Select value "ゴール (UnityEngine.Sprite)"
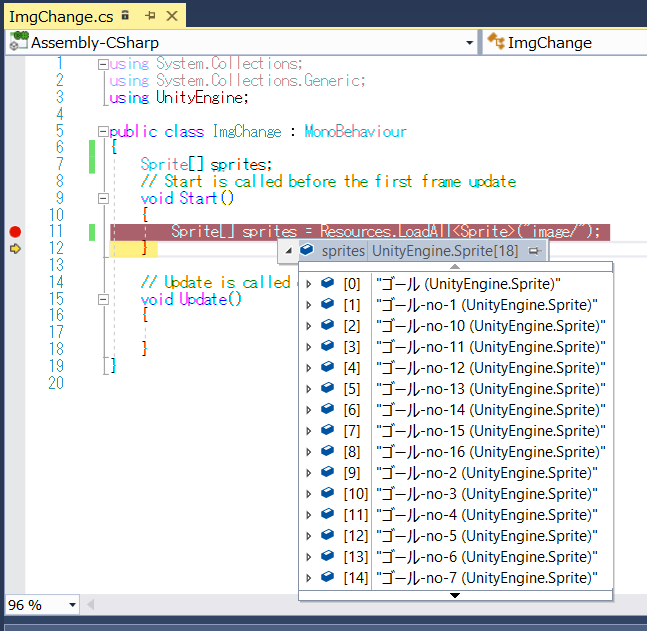The height and width of the screenshot is (631, 647). pos(468,284)
